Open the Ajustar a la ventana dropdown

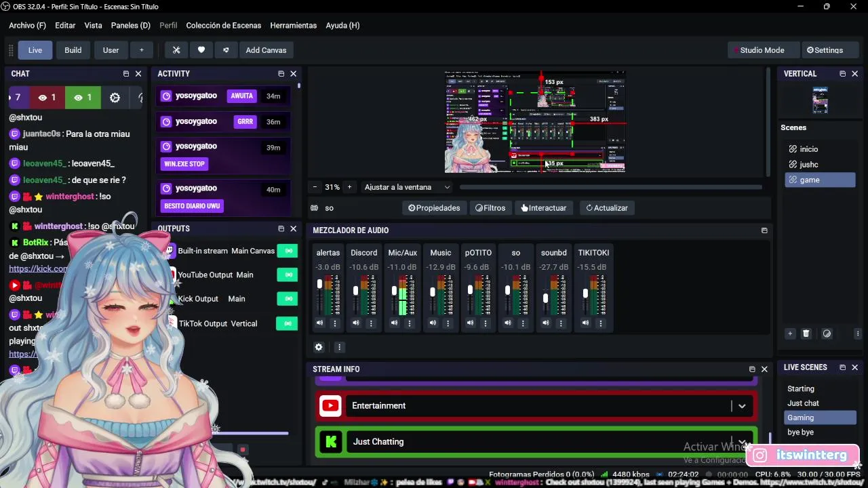tap(407, 187)
